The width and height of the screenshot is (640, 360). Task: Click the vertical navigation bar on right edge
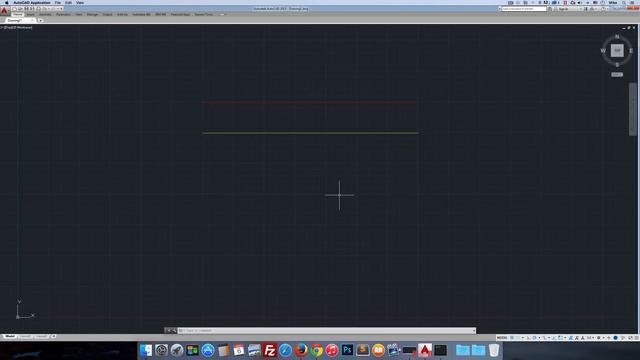[633, 109]
